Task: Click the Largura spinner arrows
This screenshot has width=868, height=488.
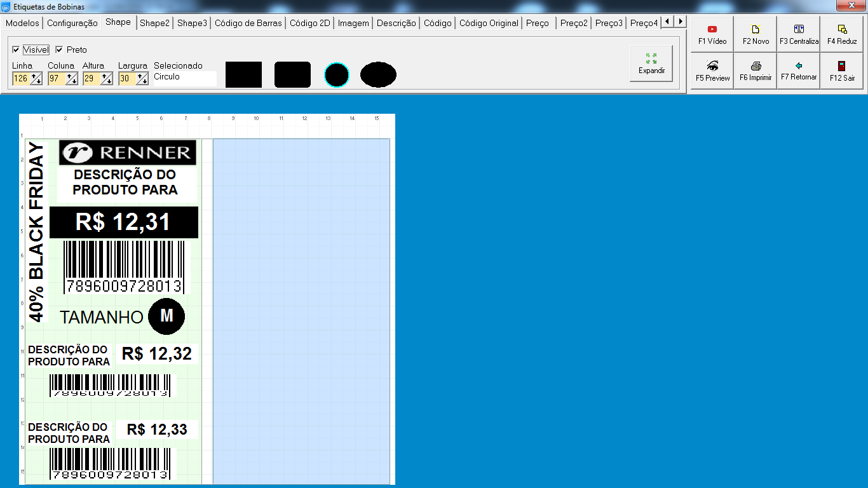Action: click(142, 79)
